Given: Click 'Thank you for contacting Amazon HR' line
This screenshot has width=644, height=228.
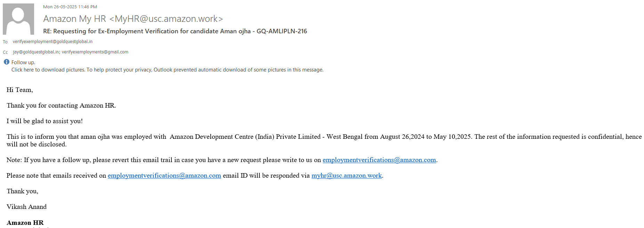Looking at the screenshot, I should click(x=61, y=105).
